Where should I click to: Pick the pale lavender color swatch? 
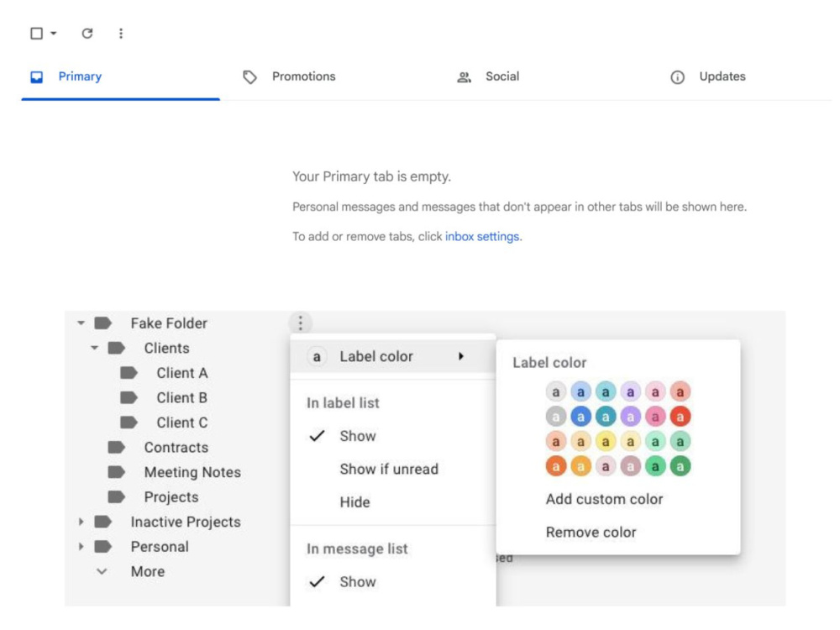[631, 392]
